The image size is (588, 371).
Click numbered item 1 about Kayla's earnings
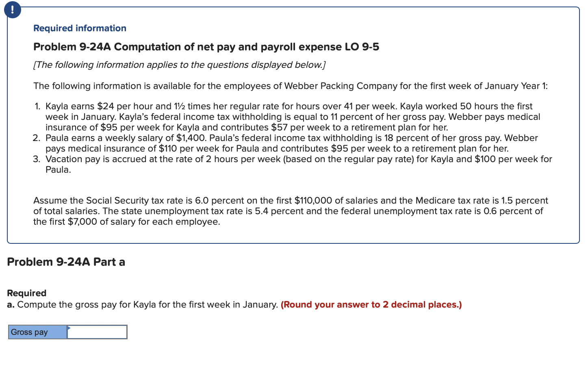[x=284, y=117]
